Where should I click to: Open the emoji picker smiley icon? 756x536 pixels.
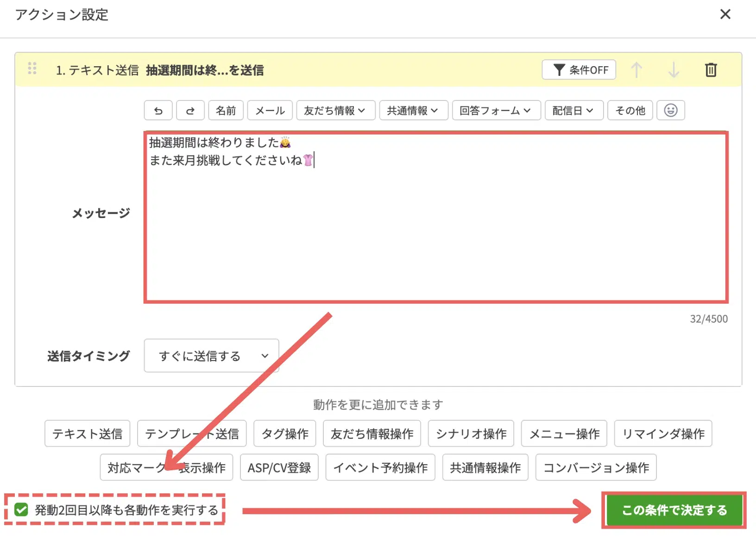click(x=670, y=110)
